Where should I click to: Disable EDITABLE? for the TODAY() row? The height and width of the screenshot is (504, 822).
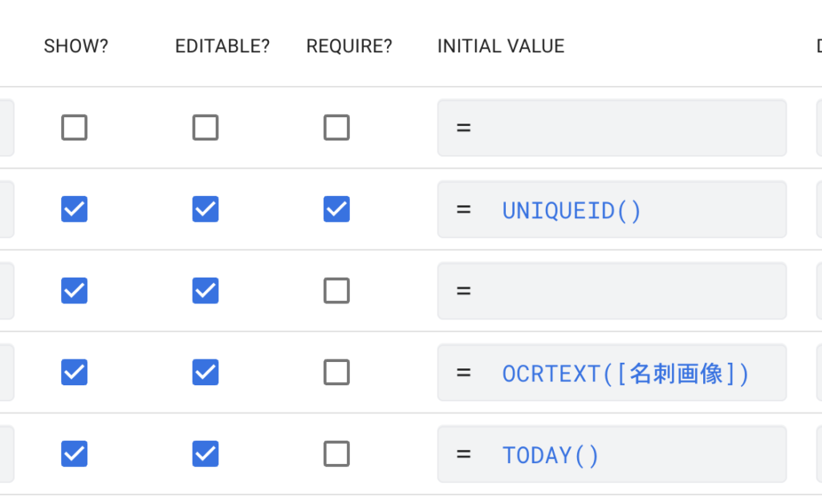click(x=205, y=454)
